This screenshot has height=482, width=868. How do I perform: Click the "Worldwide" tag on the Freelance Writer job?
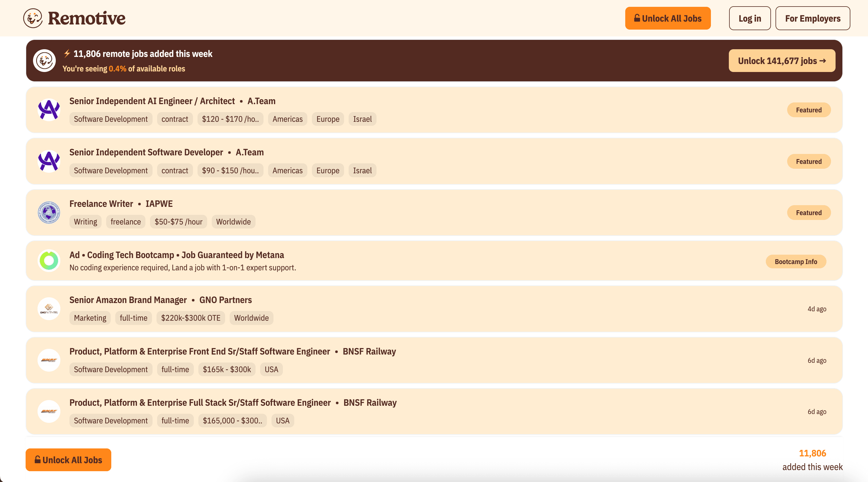point(233,221)
